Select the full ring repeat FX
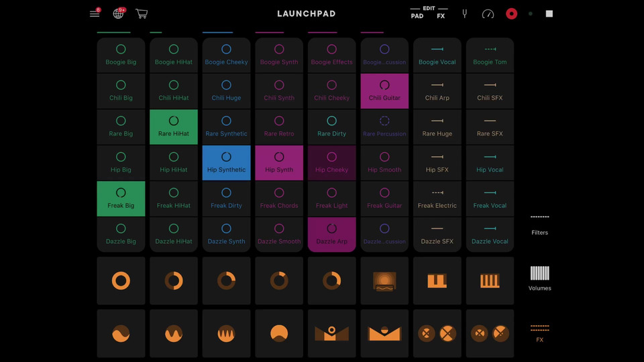 click(x=121, y=281)
